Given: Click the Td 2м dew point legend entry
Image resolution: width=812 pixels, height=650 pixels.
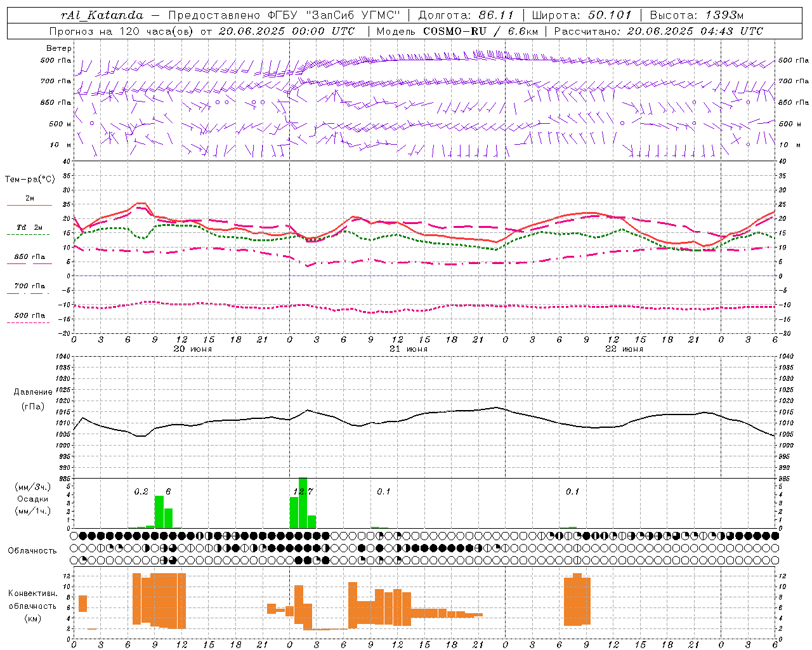Looking at the screenshot, I should click(x=30, y=227).
